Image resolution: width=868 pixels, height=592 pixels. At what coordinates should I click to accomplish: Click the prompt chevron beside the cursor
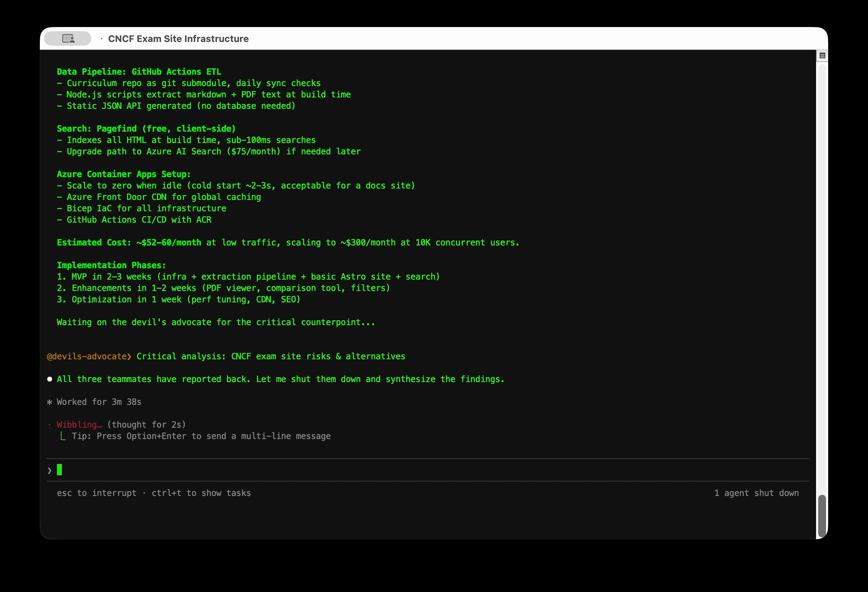point(49,470)
